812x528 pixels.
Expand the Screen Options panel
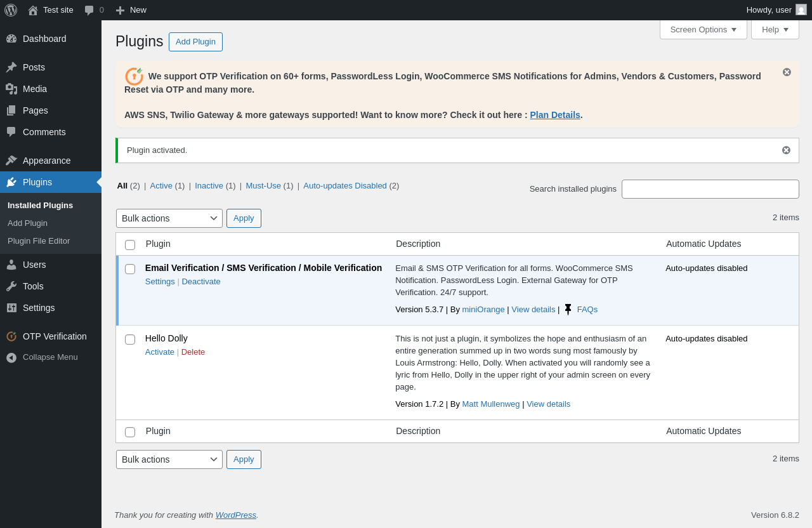(704, 29)
